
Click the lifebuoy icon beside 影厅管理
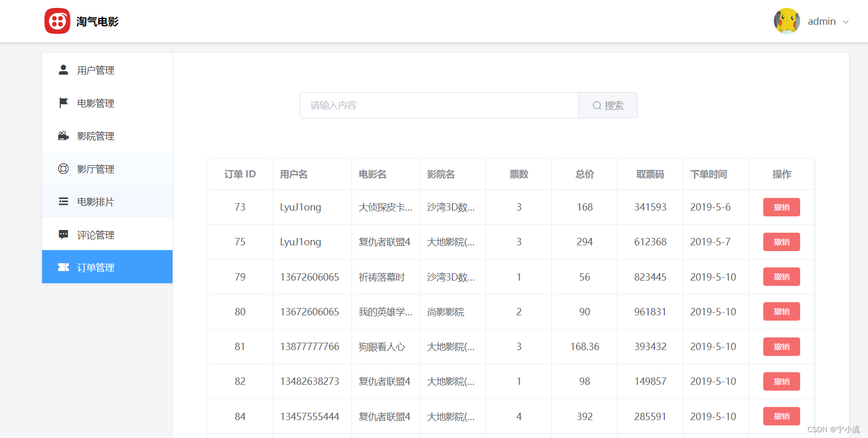click(63, 168)
